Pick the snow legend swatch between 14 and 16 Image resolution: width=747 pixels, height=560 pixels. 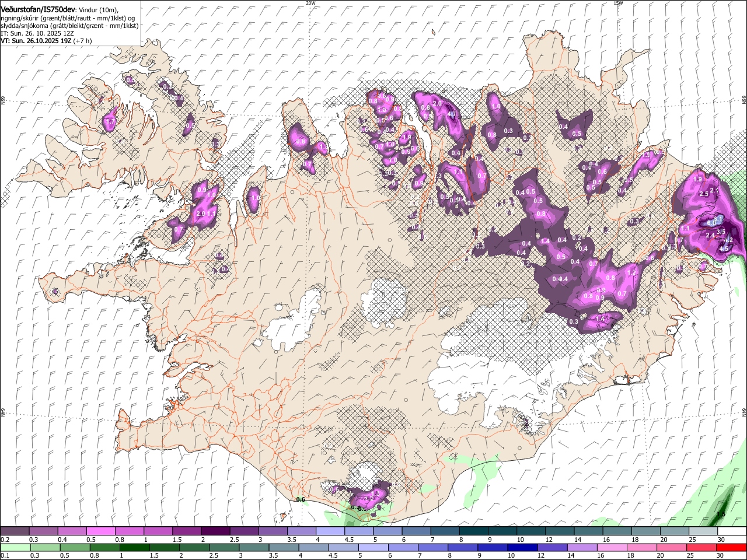tap(588, 531)
